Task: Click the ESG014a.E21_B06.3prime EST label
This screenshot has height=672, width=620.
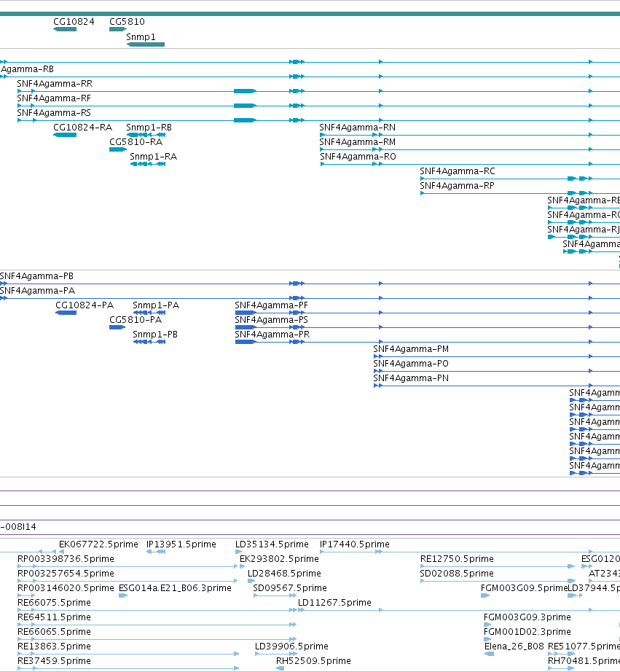Action: point(176,588)
